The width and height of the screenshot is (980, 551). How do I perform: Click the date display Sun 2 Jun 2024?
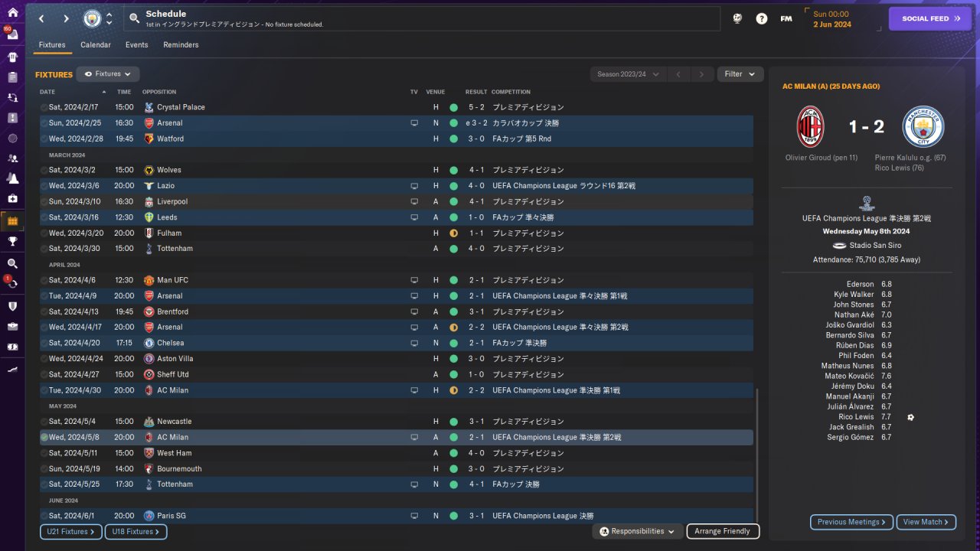tap(831, 19)
